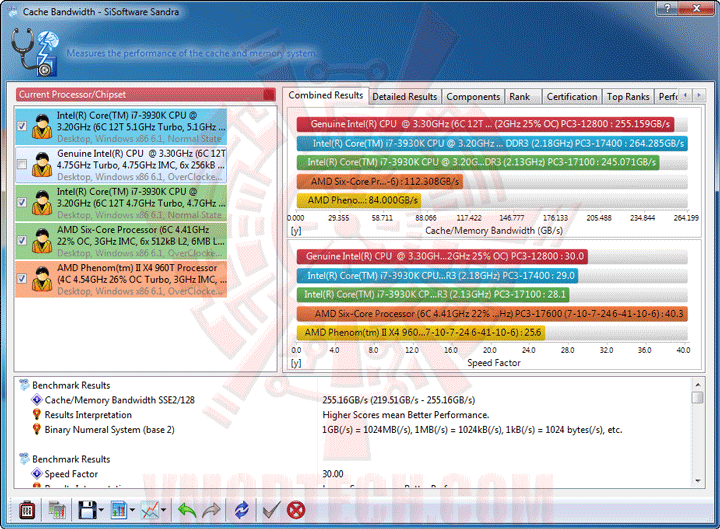This screenshot has width=720, height=529.
Task: Select the Cache/Memory Bandwidth SSE2/128 row
Action: pos(353,400)
